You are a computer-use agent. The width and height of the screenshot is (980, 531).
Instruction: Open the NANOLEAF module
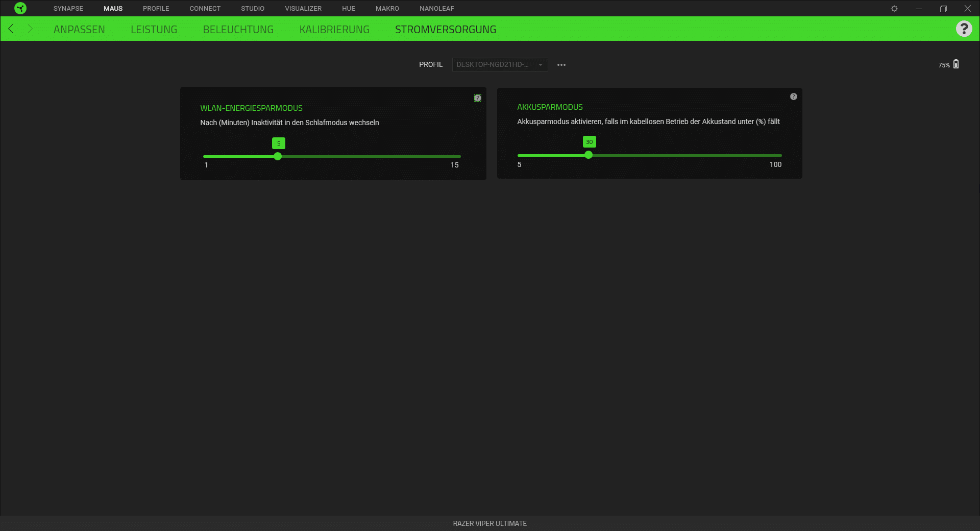coord(436,9)
